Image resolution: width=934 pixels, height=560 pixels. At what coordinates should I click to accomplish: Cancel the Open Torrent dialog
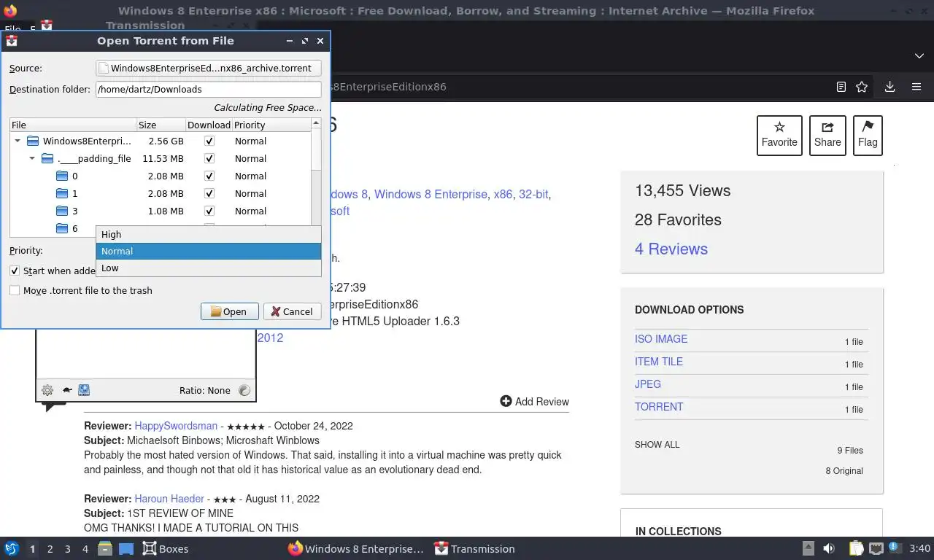pyautogui.click(x=292, y=311)
